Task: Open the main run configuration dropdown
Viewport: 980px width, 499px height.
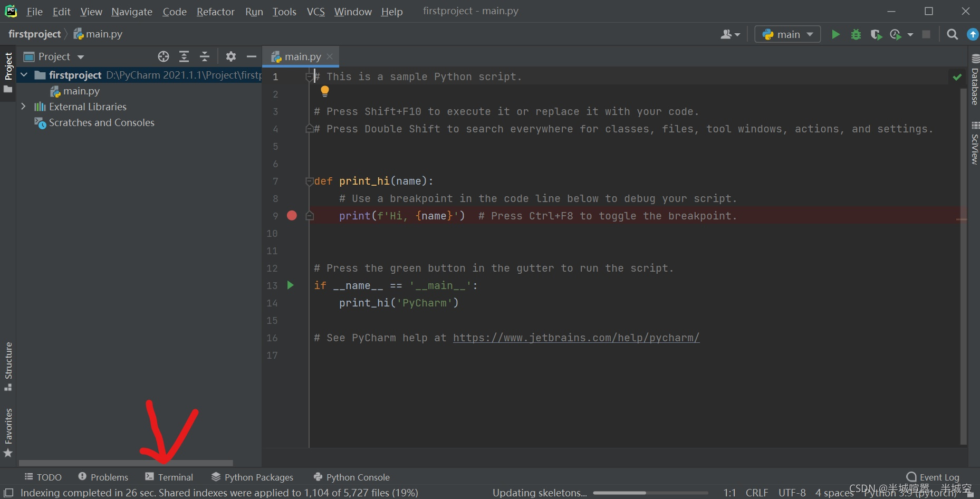Action: coord(787,34)
